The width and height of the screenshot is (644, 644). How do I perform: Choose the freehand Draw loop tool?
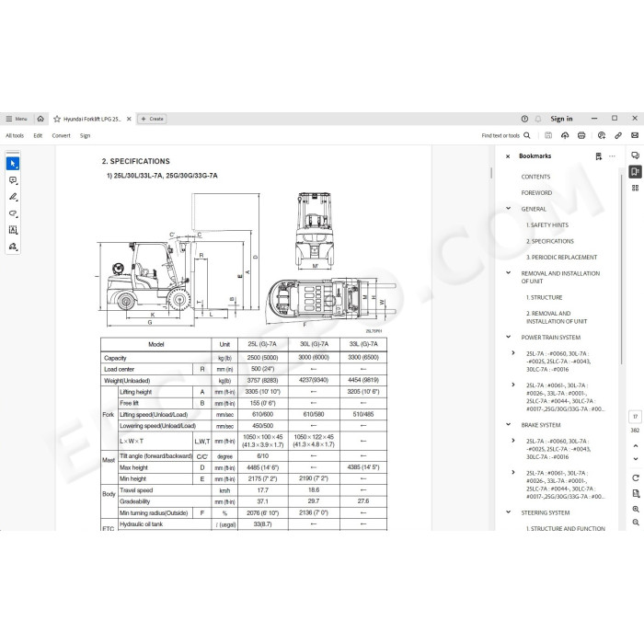(13, 213)
